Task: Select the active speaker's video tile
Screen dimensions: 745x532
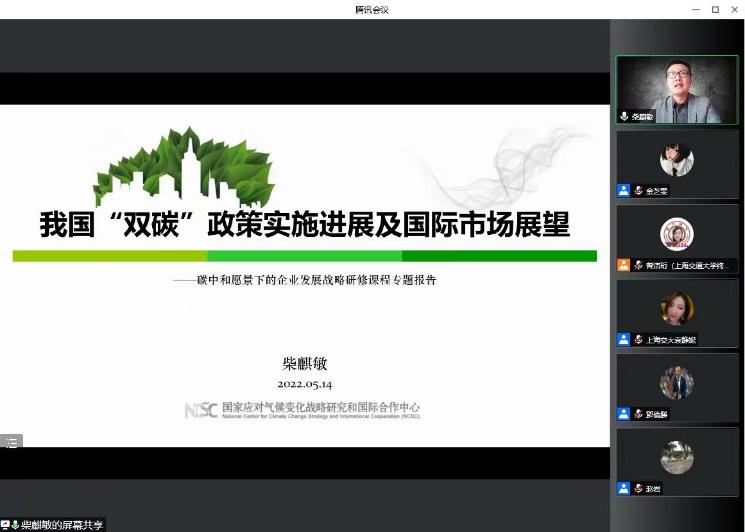Action: point(677,88)
